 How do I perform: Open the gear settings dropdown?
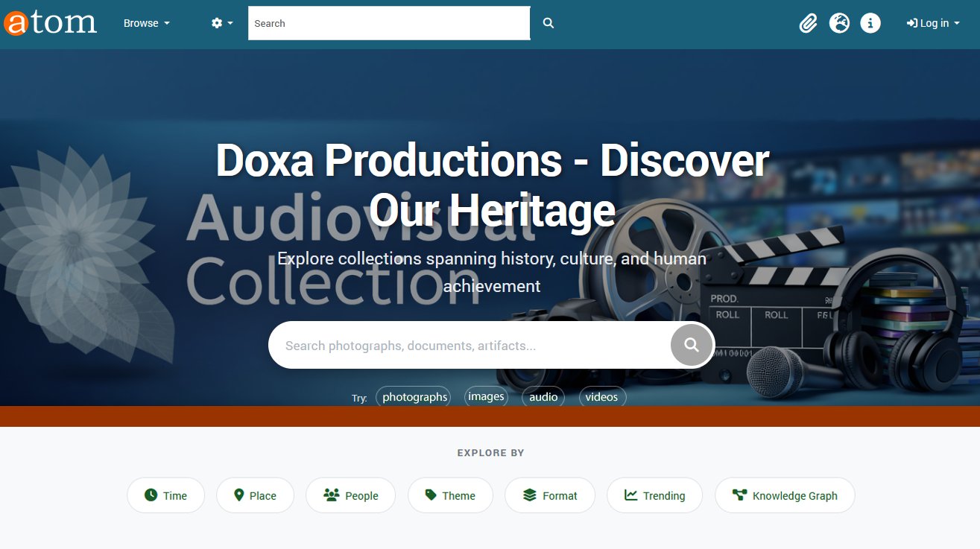coord(222,23)
